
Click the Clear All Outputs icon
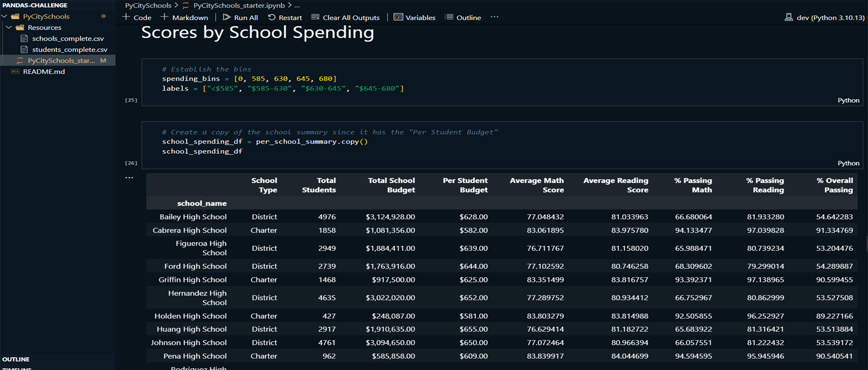315,17
